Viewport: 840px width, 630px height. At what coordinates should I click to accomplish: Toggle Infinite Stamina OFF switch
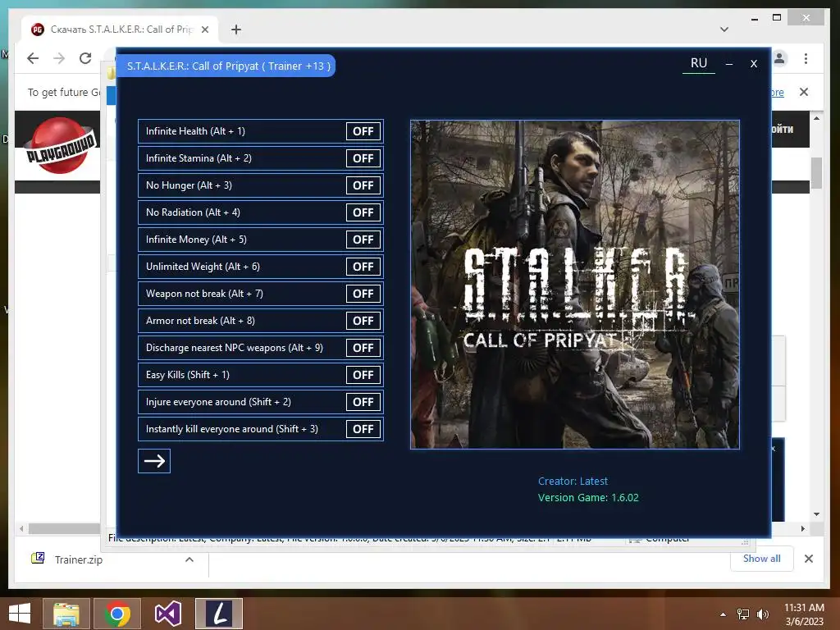pyautogui.click(x=363, y=158)
